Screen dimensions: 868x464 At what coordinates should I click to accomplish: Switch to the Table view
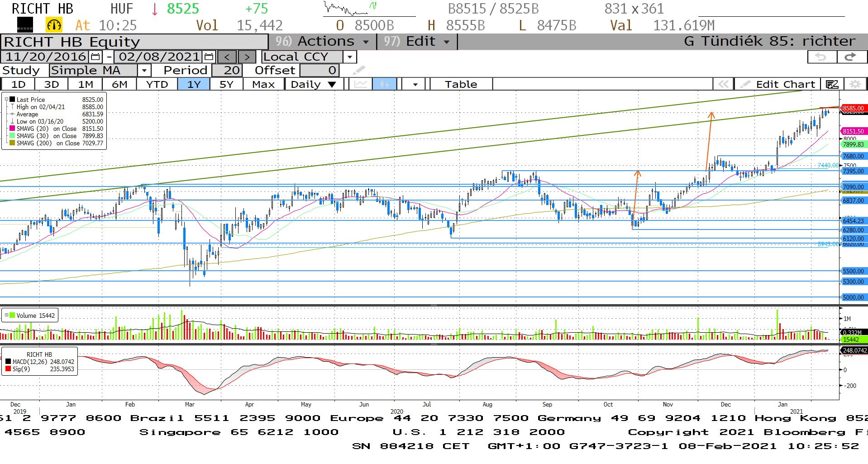click(461, 84)
